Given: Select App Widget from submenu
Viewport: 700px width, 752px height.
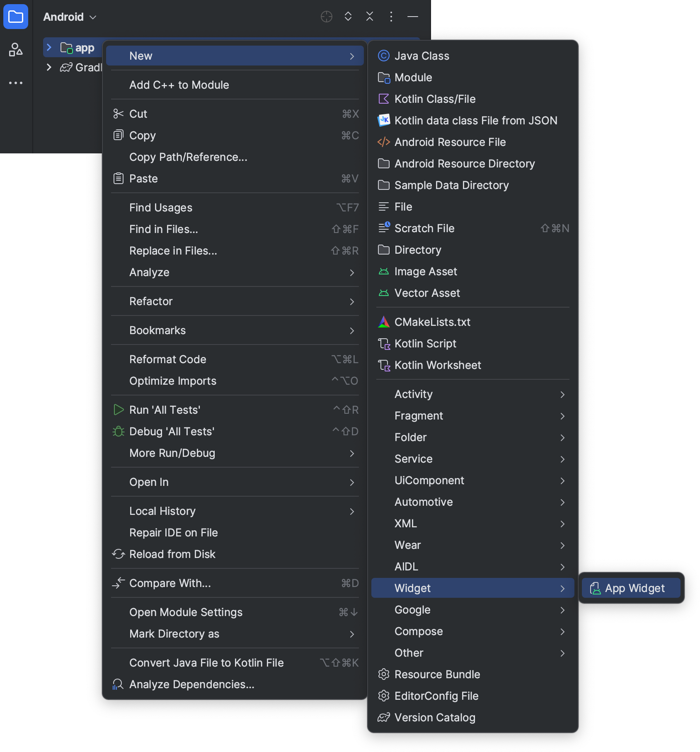Looking at the screenshot, I should pos(631,588).
